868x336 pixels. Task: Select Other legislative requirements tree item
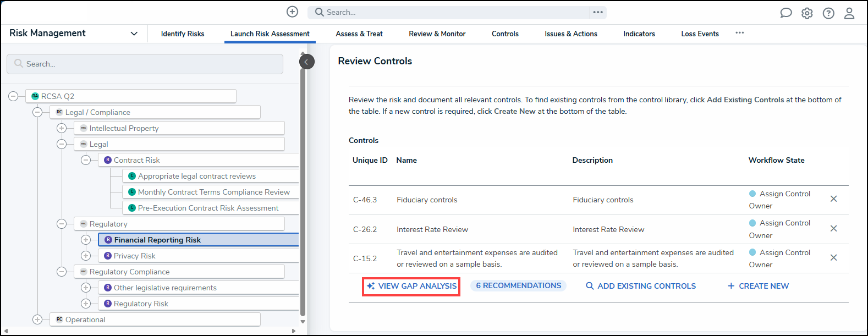[199, 288]
